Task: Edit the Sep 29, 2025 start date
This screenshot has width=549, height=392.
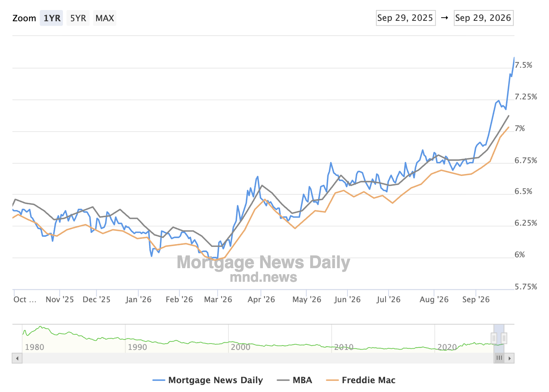Action: 406,18
